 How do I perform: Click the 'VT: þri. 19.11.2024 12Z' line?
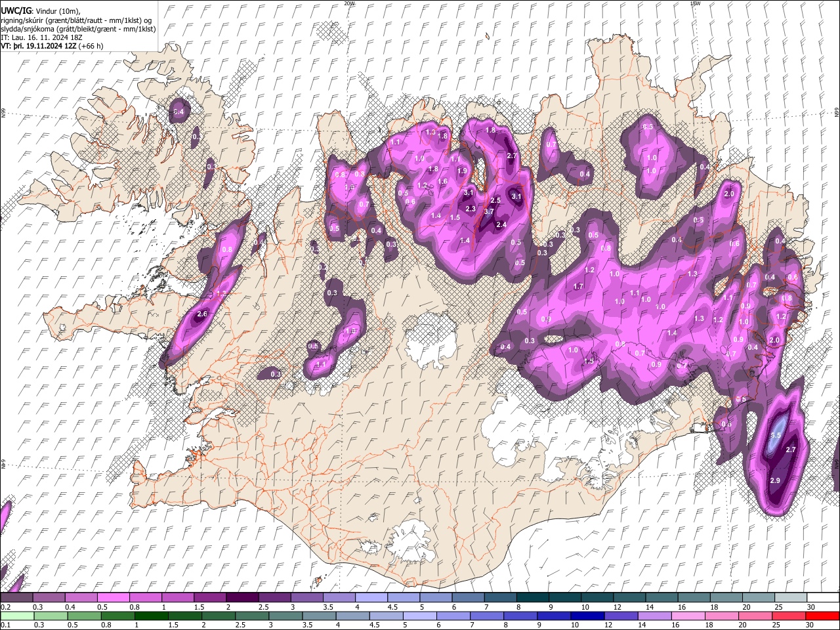click(x=39, y=47)
